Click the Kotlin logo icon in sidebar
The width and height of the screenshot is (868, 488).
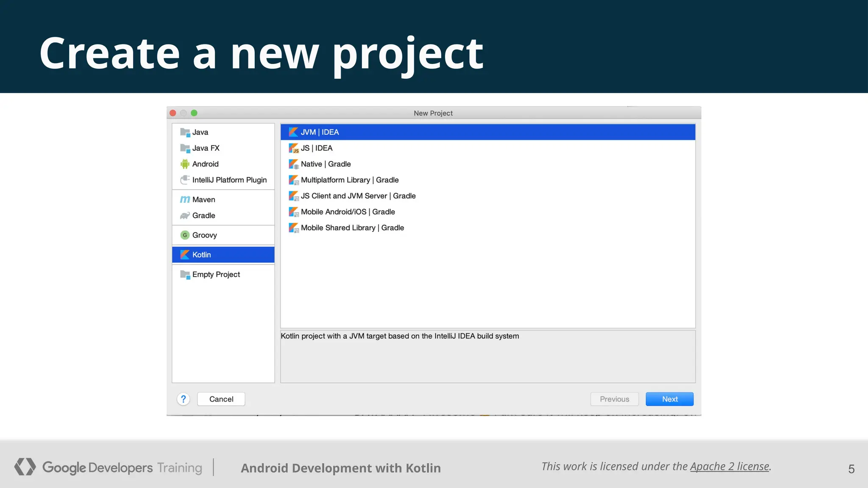pyautogui.click(x=185, y=255)
